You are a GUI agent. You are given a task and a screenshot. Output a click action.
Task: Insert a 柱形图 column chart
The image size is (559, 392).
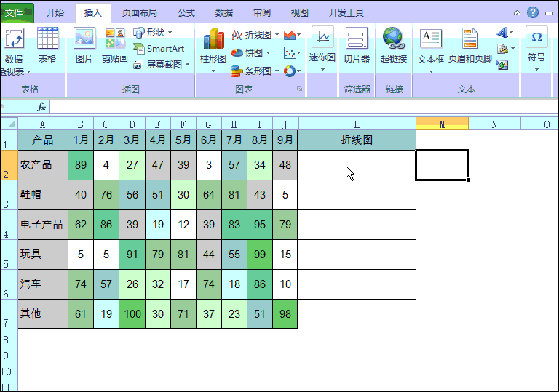pos(213,39)
